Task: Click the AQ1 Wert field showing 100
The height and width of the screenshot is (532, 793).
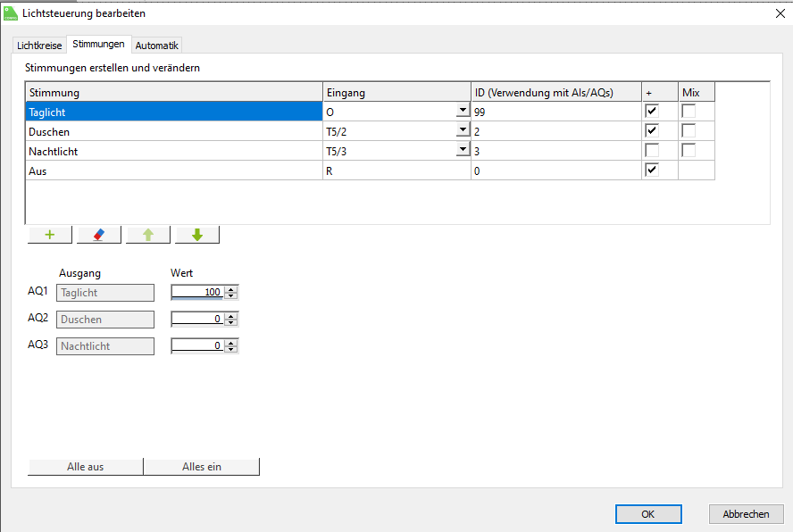Action: (197, 292)
